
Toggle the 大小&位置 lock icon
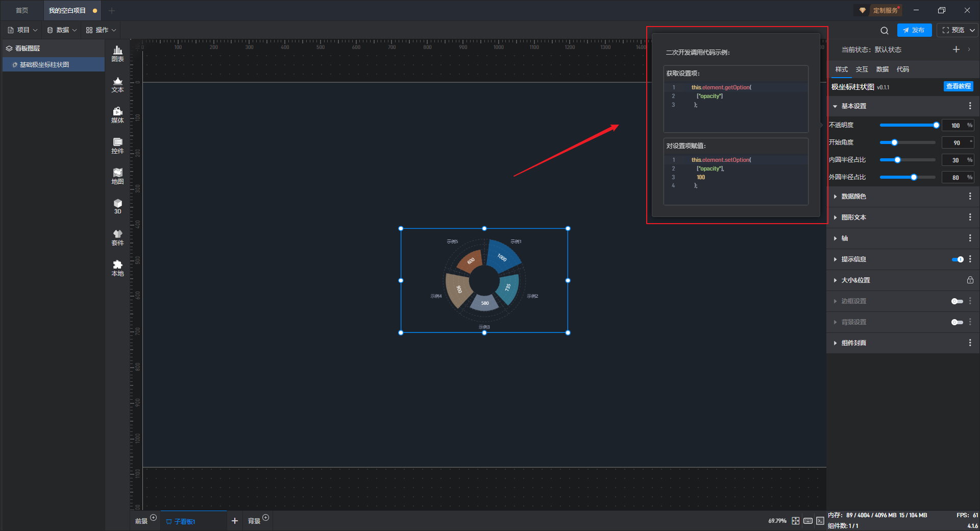970,280
